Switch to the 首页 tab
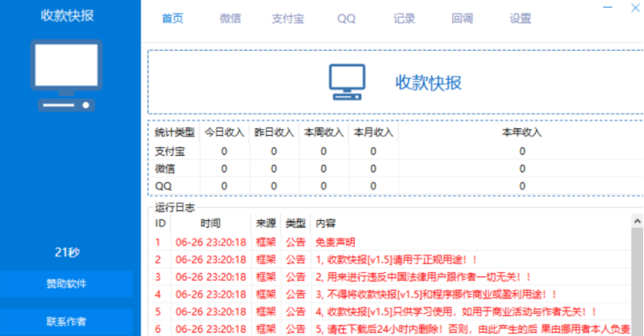Viewport: 644px width, 336px height. [173, 18]
